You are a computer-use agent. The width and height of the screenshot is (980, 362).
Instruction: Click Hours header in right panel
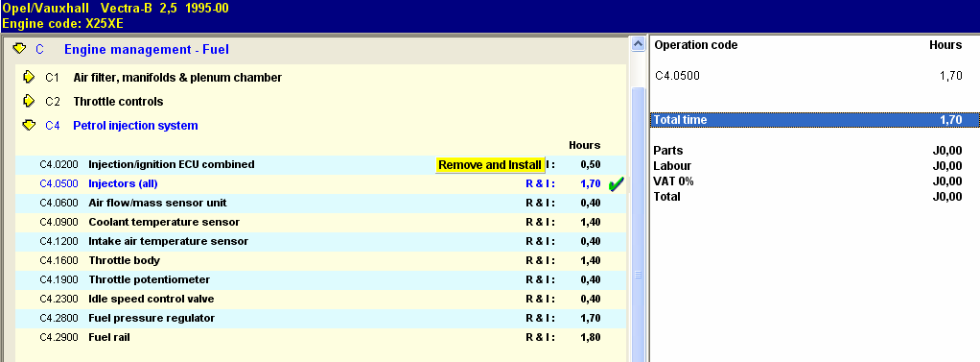click(945, 45)
